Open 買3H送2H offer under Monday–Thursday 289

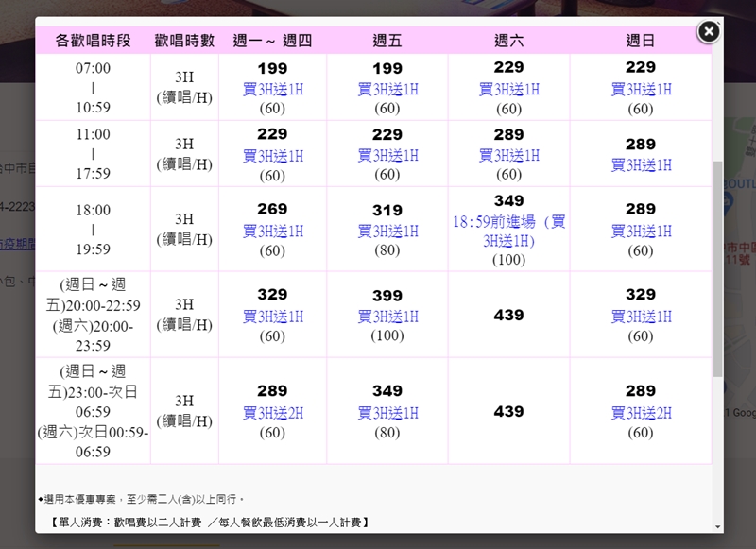click(272, 413)
